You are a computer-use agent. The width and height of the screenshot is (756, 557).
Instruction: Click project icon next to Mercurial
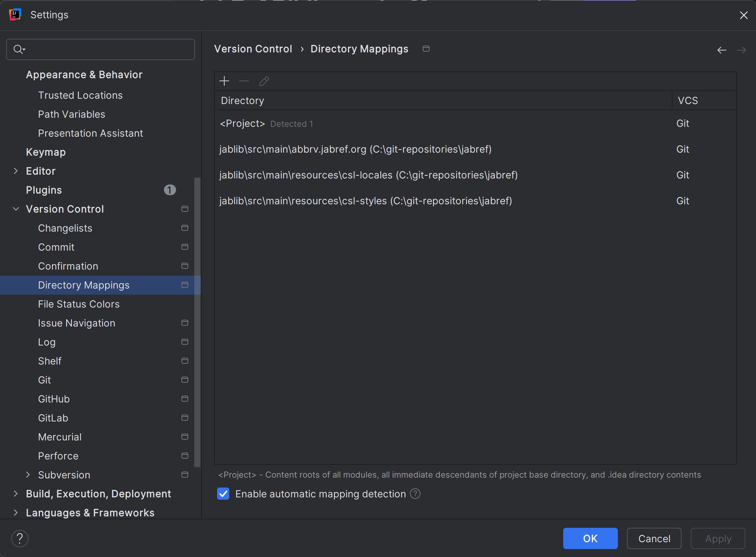point(185,437)
